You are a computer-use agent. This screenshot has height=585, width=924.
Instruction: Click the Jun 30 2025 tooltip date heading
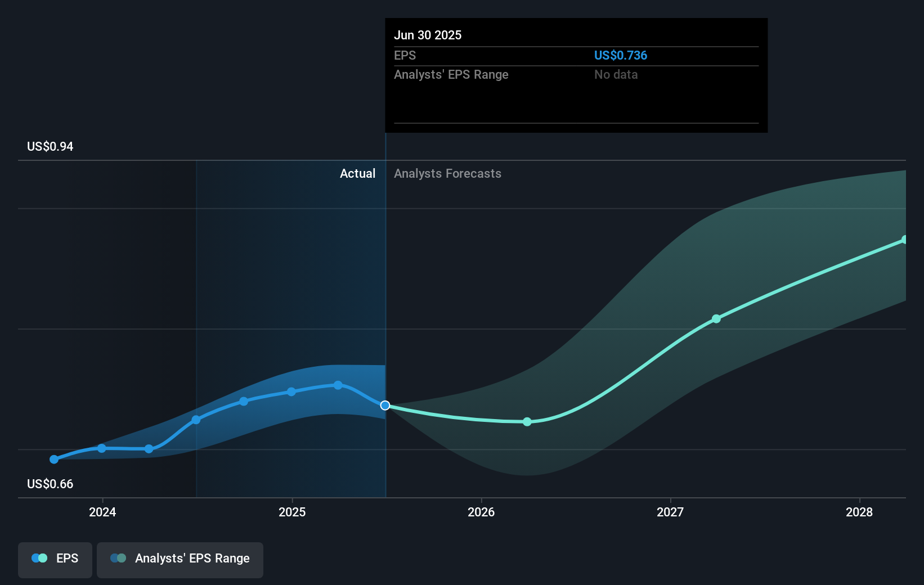click(x=428, y=35)
